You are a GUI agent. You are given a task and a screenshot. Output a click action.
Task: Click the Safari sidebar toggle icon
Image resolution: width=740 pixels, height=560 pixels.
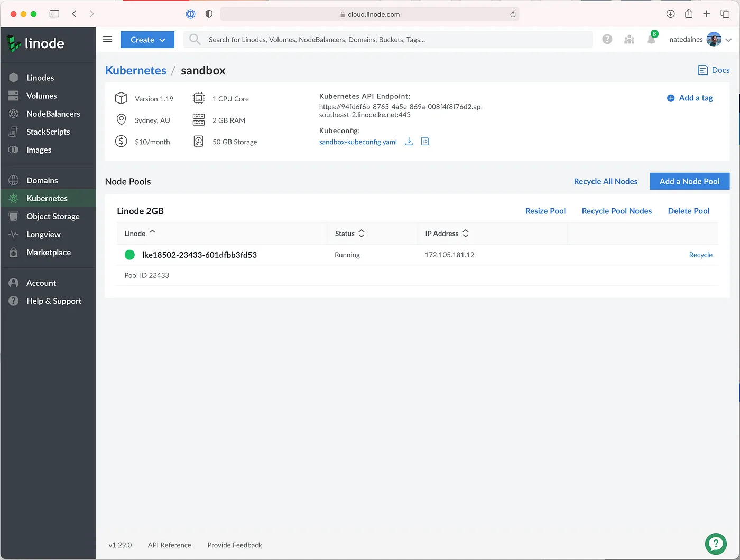[x=54, y=14]
